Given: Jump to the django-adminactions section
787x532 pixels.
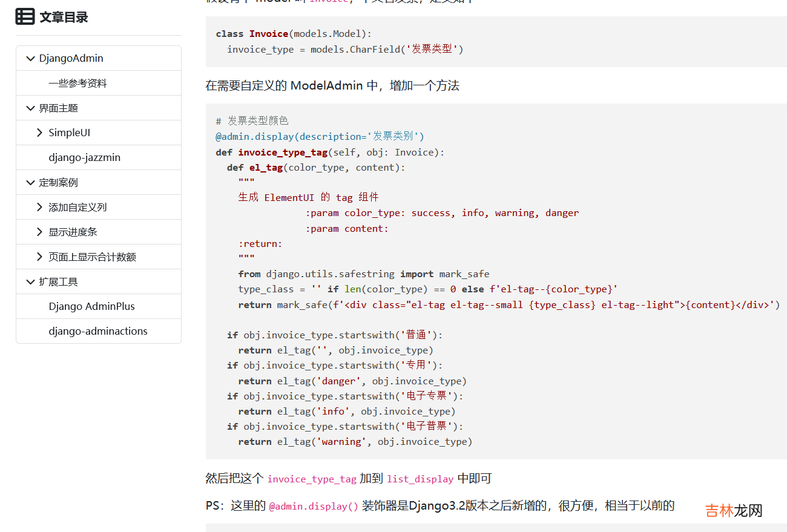Looking at the screenshot, I should click(97, 332).
